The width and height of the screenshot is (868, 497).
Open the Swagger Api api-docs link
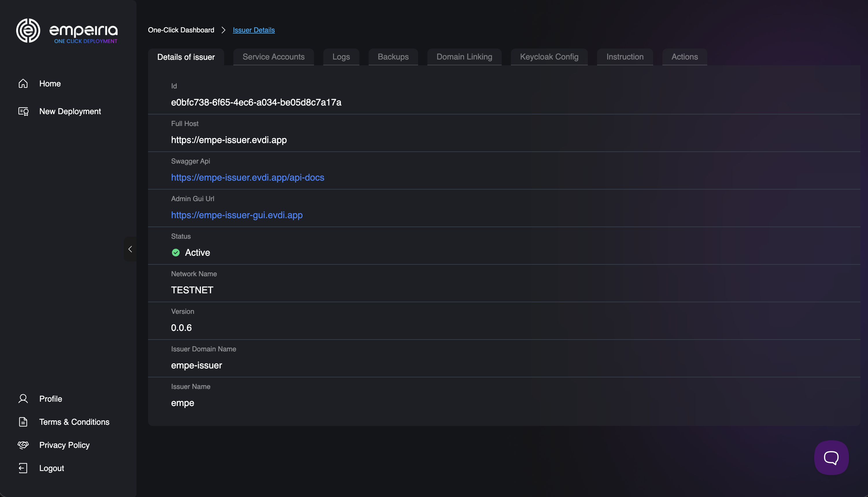(x=248, y=177)
